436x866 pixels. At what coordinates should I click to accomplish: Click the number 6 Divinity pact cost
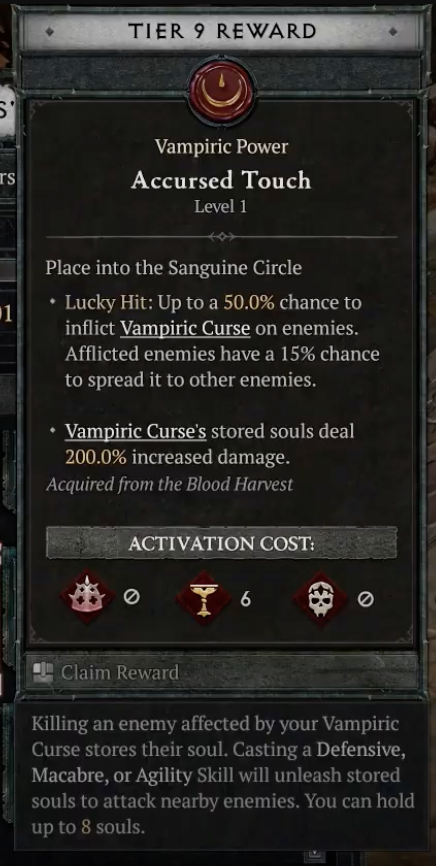(x=245, y=599)
